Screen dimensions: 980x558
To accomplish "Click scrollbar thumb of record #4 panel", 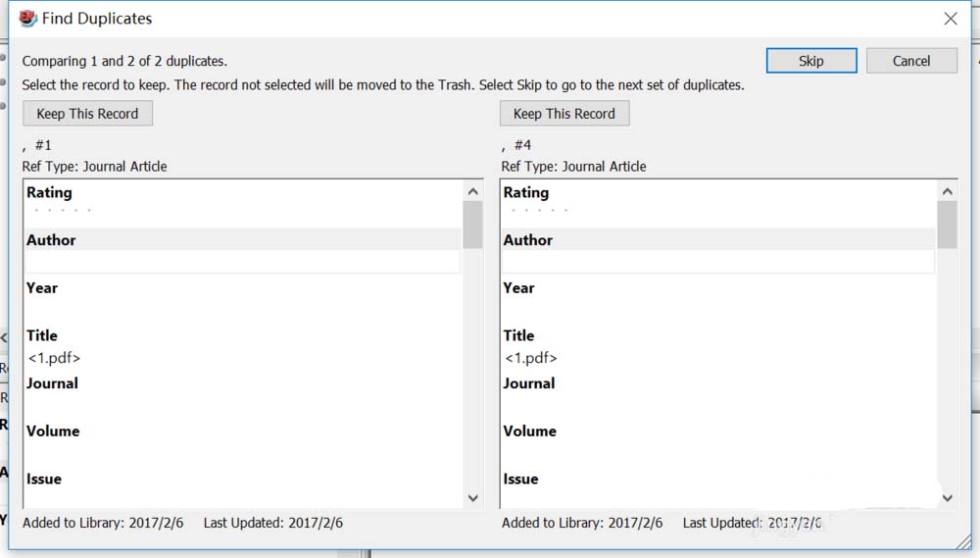I will click(x=947, y=226).
